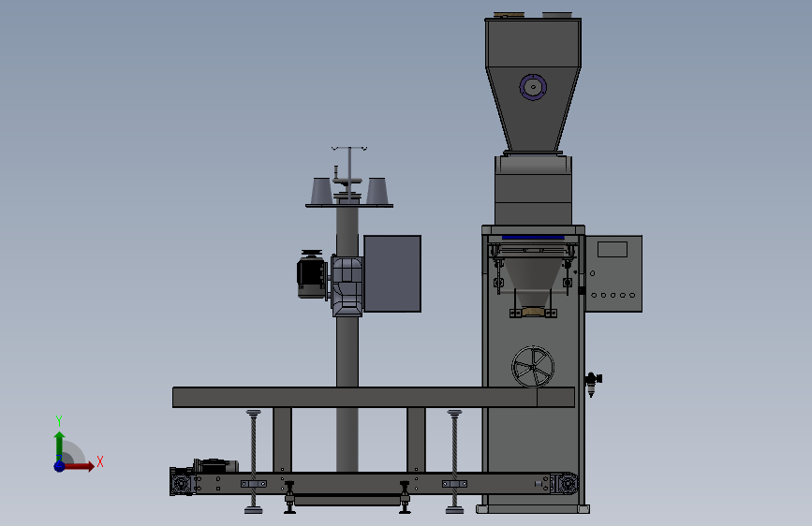Select the long horizontal conveyor table beam

(x=374, y=397)
